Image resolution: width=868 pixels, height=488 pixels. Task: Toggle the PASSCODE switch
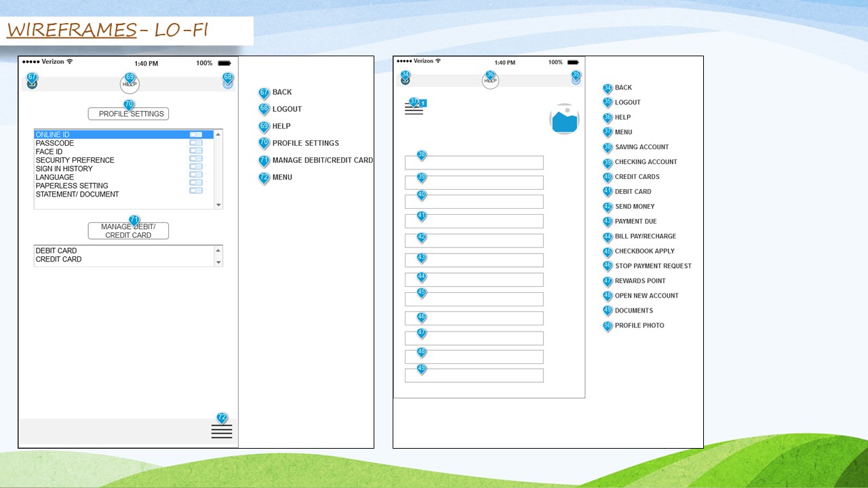(195, 143)
